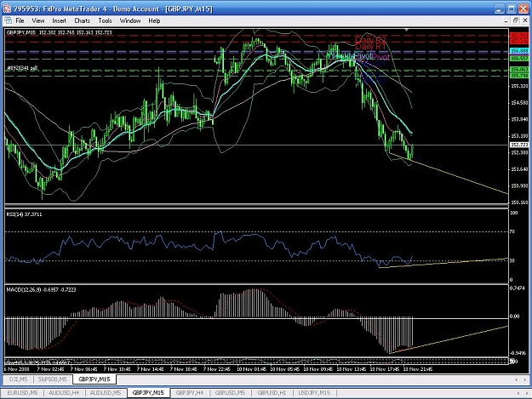Click the white 152.723 current price tag
Screen dimensions: 532x399
pyautogui.click(x=518, y=145)
